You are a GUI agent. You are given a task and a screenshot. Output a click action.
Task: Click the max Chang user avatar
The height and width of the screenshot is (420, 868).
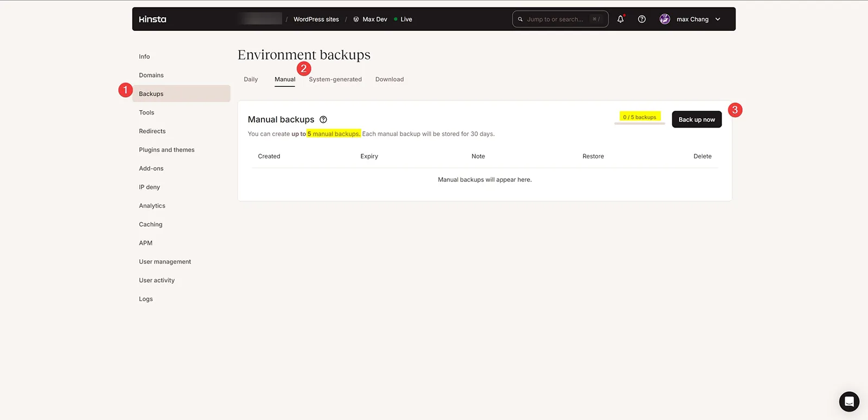(x=665, y=19)
